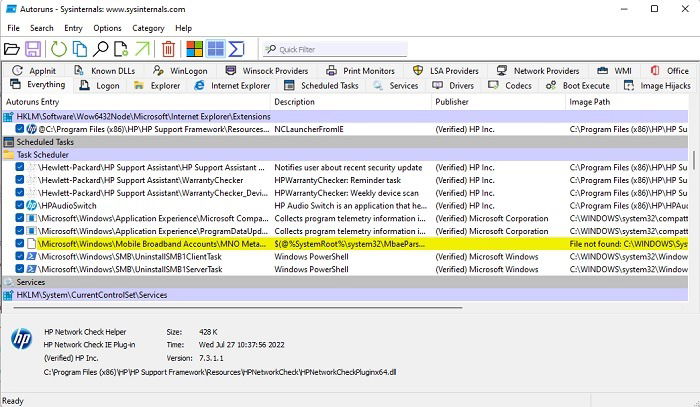The height and width of the screenshot is (407, 700).
Task: Click the Save floppy disk icon
Action: 33,49
